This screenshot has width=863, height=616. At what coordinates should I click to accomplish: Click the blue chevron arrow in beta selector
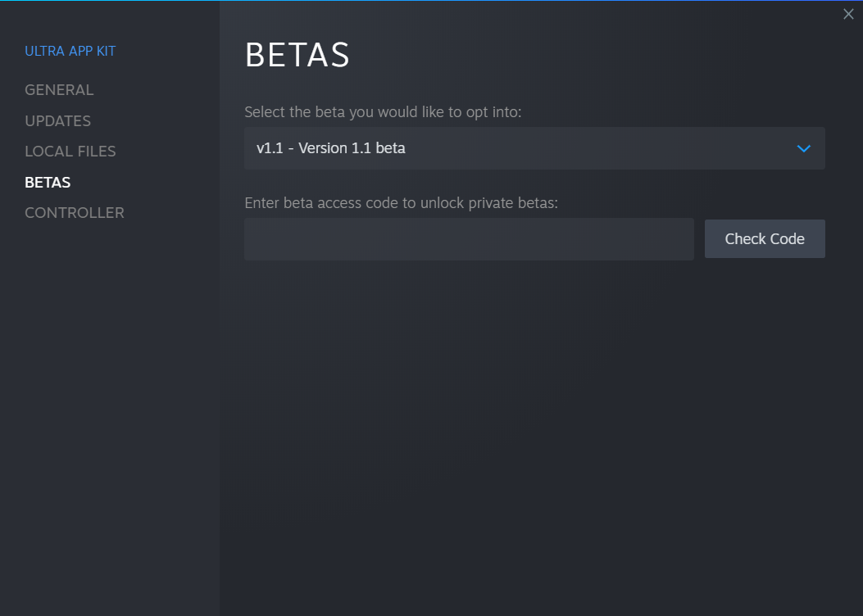pyautogui.click(x=803, y=148)
